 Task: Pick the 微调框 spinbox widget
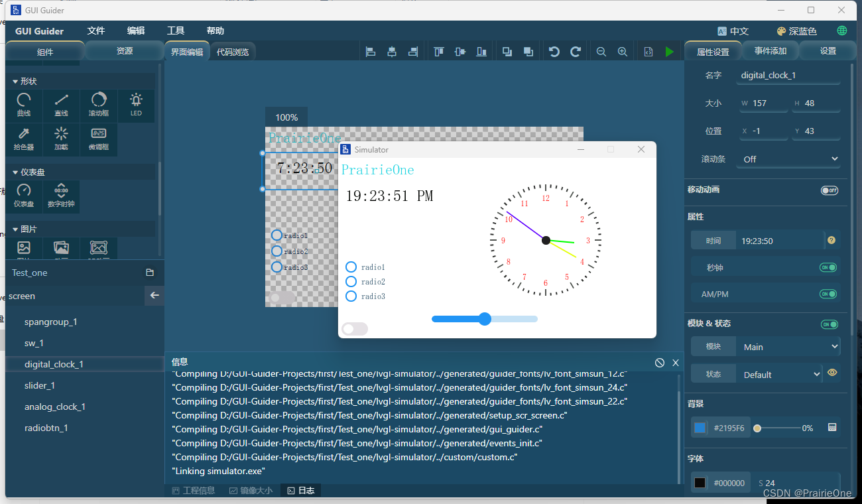coord(99,139)
